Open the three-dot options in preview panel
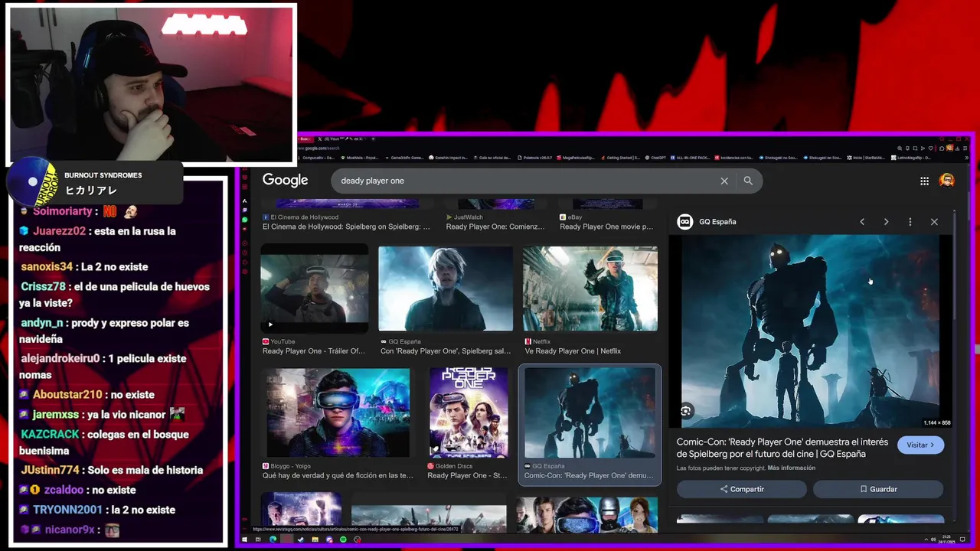The width and height of the screenshot is (980, 551). 910,222
